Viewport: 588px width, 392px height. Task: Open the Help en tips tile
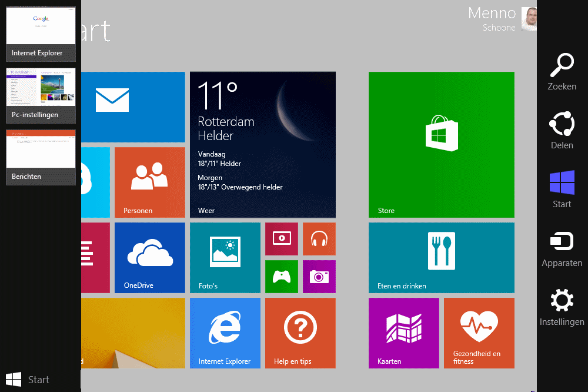(300, 333)
